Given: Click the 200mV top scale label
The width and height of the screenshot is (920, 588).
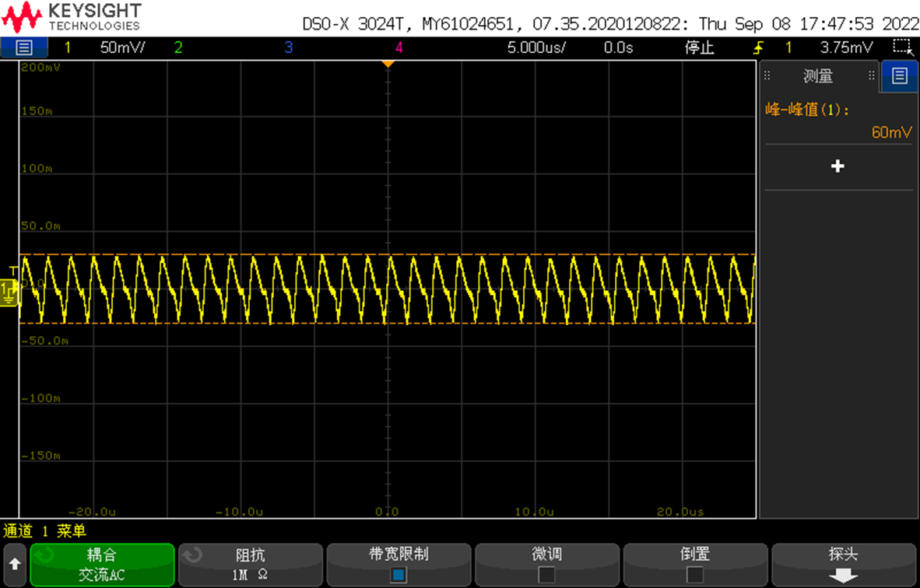Looking at the screenshot, I should click(40, 68).
